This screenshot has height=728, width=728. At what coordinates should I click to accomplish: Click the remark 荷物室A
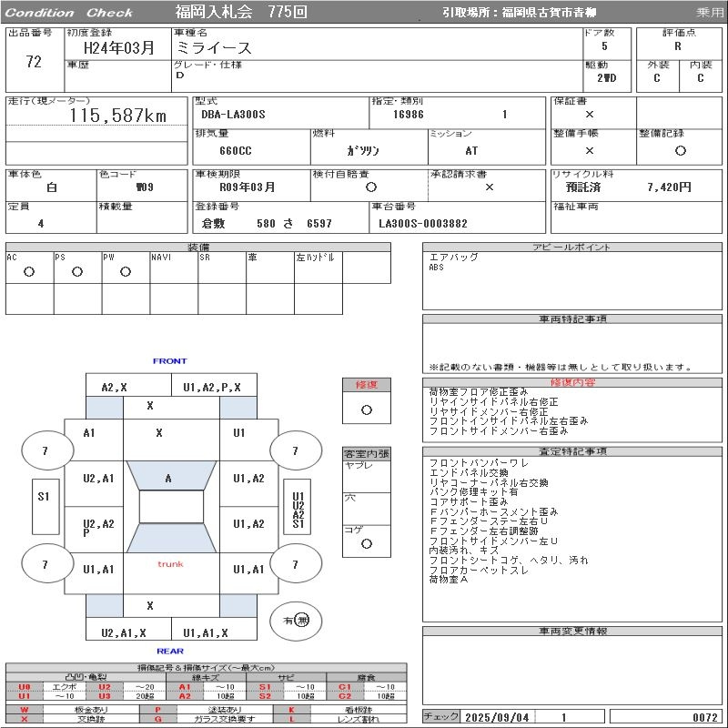pos(449,580)
